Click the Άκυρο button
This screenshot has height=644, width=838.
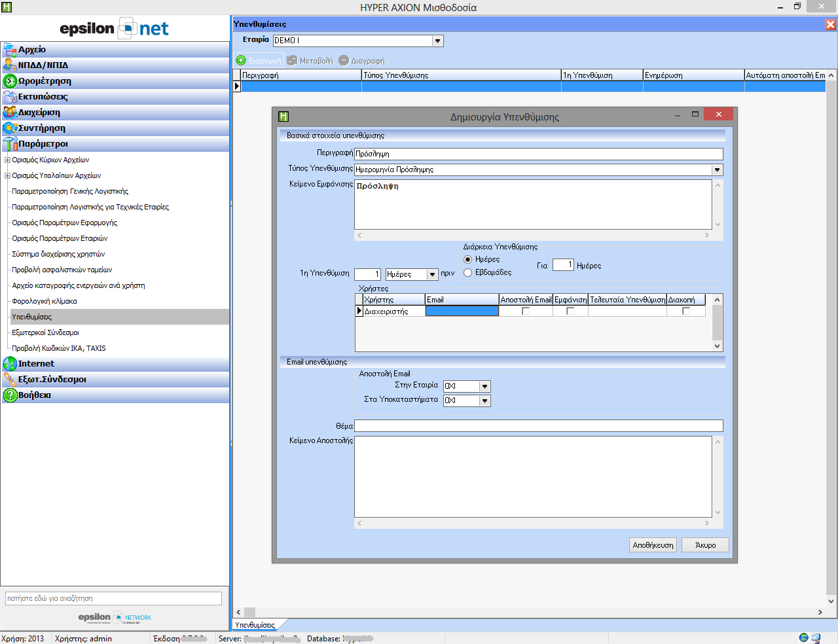tap(705, 545)
